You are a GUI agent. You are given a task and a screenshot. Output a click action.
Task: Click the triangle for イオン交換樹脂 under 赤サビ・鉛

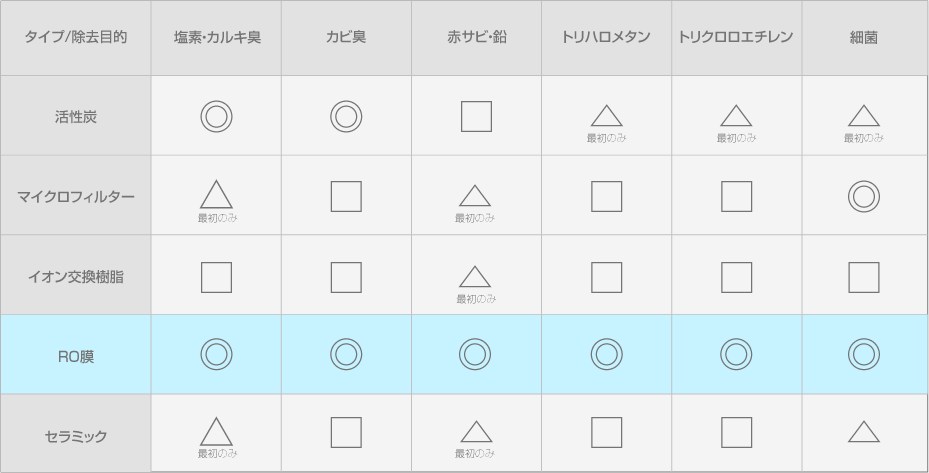click(x=475, y=276)
